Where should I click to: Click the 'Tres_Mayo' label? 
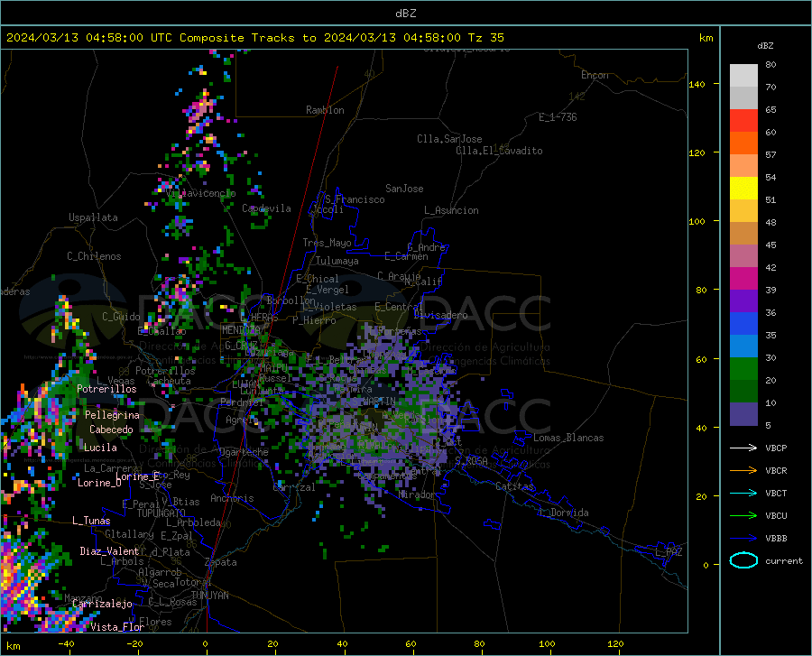click(x=327, y=243)
